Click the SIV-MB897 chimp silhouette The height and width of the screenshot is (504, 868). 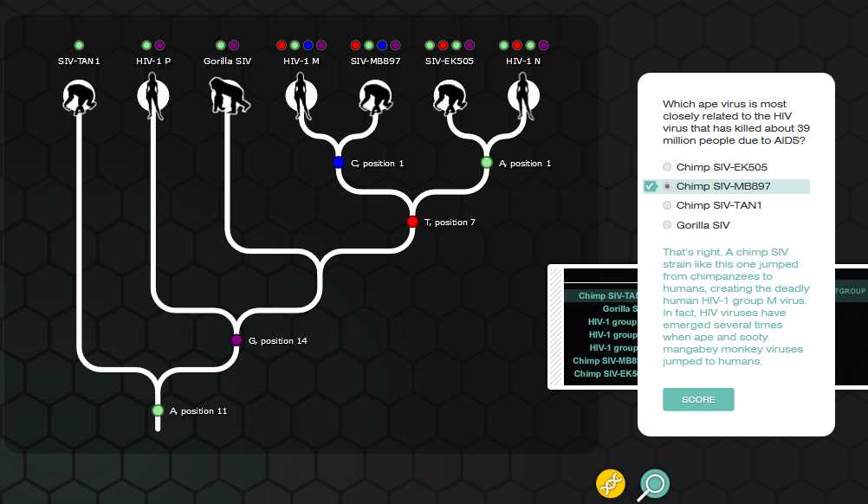pyautogui.click(x=376, y=97)
